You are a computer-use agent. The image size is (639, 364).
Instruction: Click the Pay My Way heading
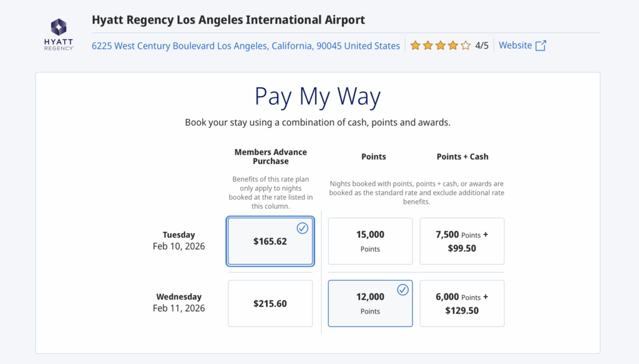[x=318, y=97]
